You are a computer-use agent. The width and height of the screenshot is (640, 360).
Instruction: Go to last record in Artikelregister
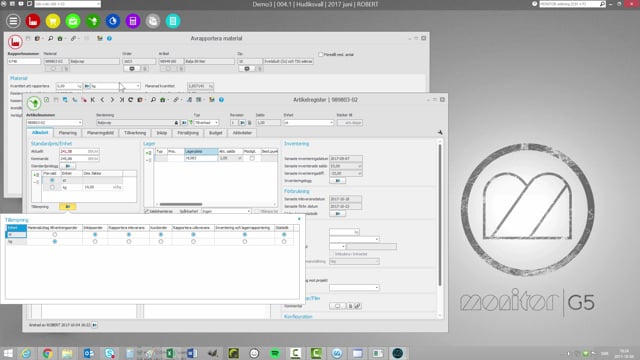click(122, 100)
